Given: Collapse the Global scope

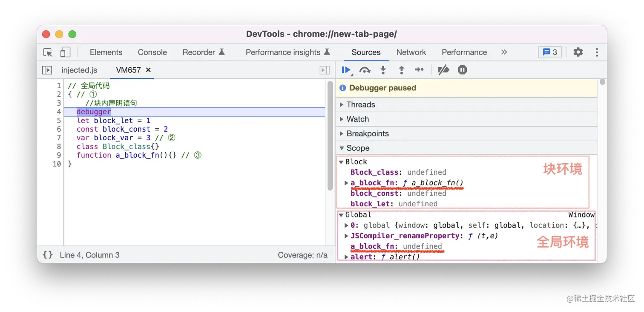Looking at the screenshot, I should (341, 215).
